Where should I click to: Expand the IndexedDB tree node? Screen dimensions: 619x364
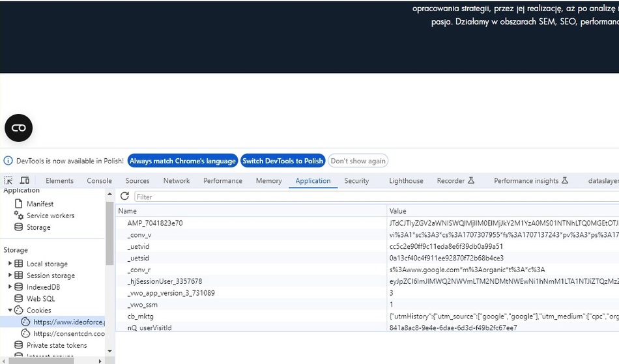[10, 287]
